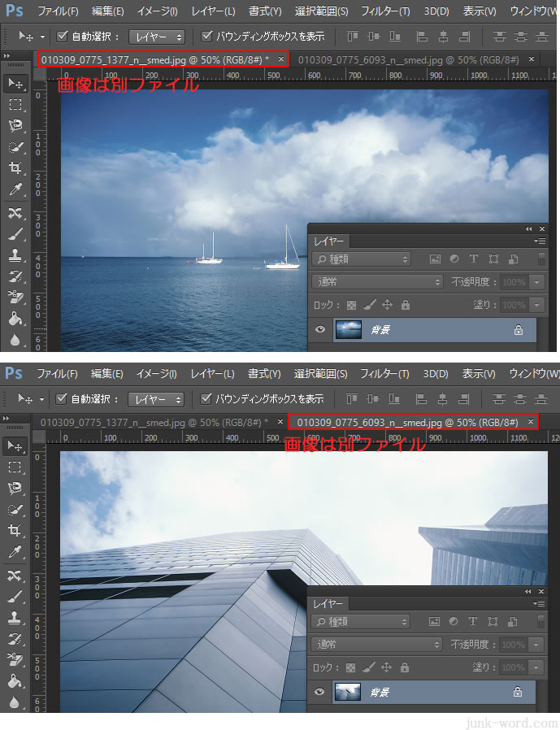Toggle the layer filter switch in yacht-image panel
The image size is (560, 730).
(541, 259)
